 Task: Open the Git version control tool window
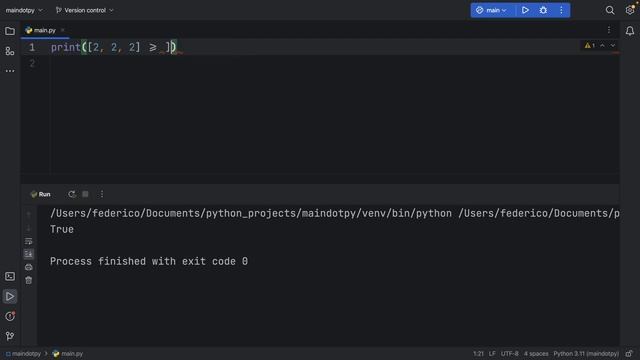10,336
